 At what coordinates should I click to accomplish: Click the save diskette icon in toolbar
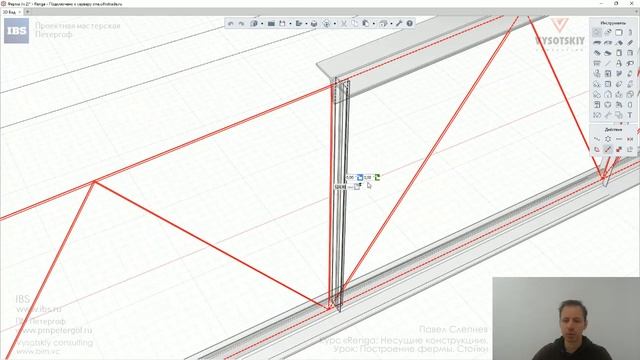(282, 24)
